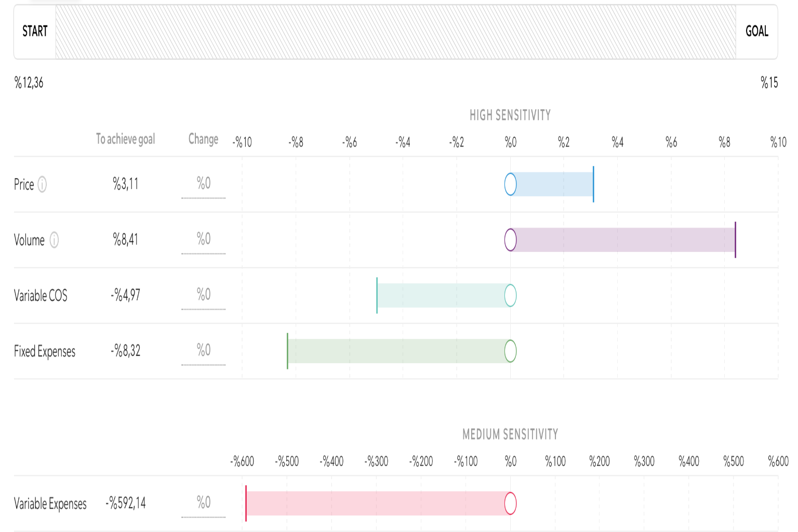Click the teal Variable COS goal marker
798x532 pixels.
(377, 296)
